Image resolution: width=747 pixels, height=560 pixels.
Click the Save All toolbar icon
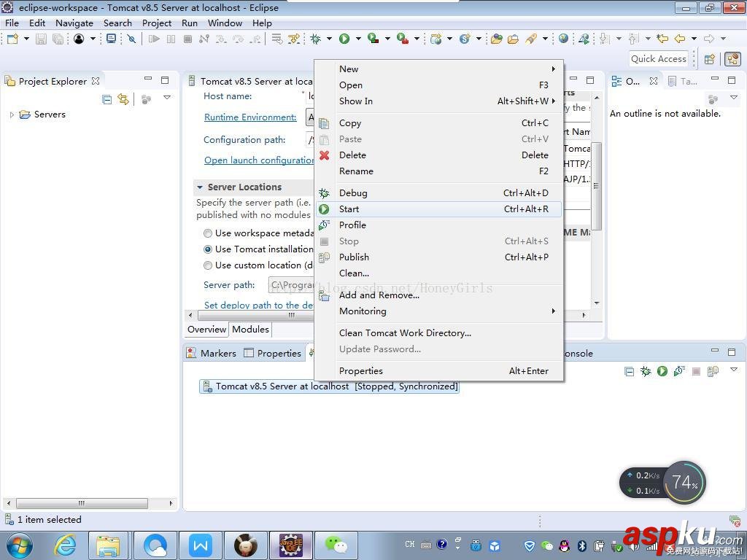(x=58, y=39)
